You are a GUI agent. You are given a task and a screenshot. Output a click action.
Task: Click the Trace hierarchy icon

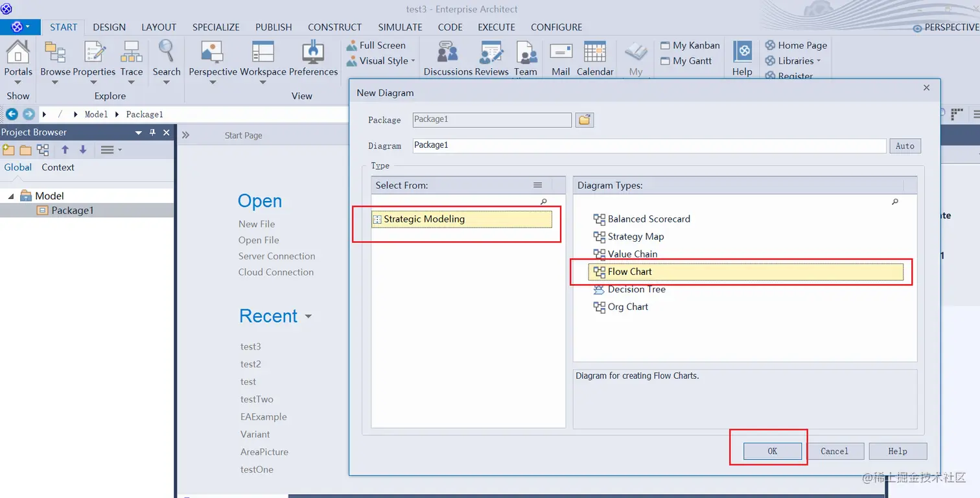point(132,51)
